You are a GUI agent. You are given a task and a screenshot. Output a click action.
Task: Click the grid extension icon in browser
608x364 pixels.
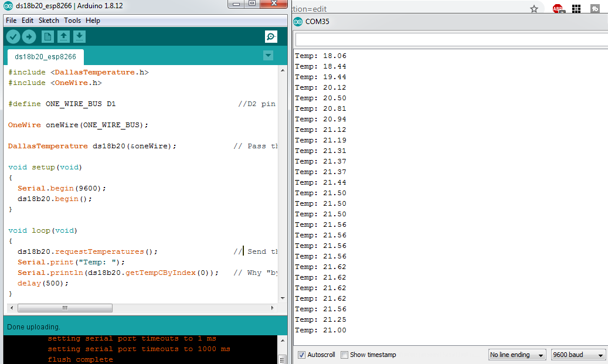tap(576, 9)
